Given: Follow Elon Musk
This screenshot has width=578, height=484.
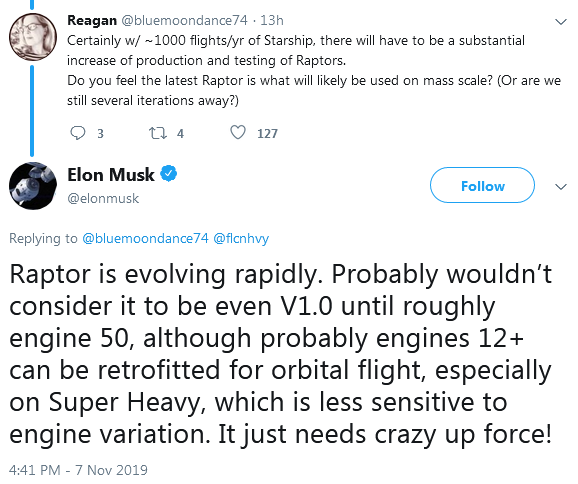Looking at the screenshot, I should (x=482, y=185).
